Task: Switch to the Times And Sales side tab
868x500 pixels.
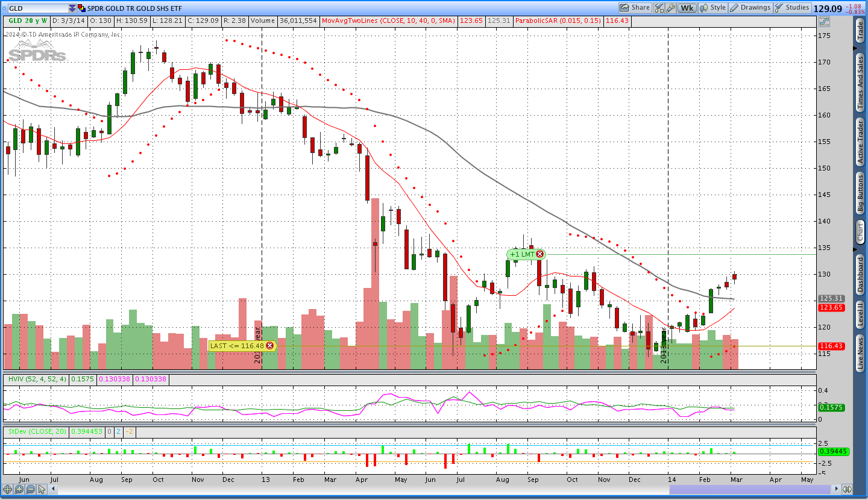Action: click(860, 83)
